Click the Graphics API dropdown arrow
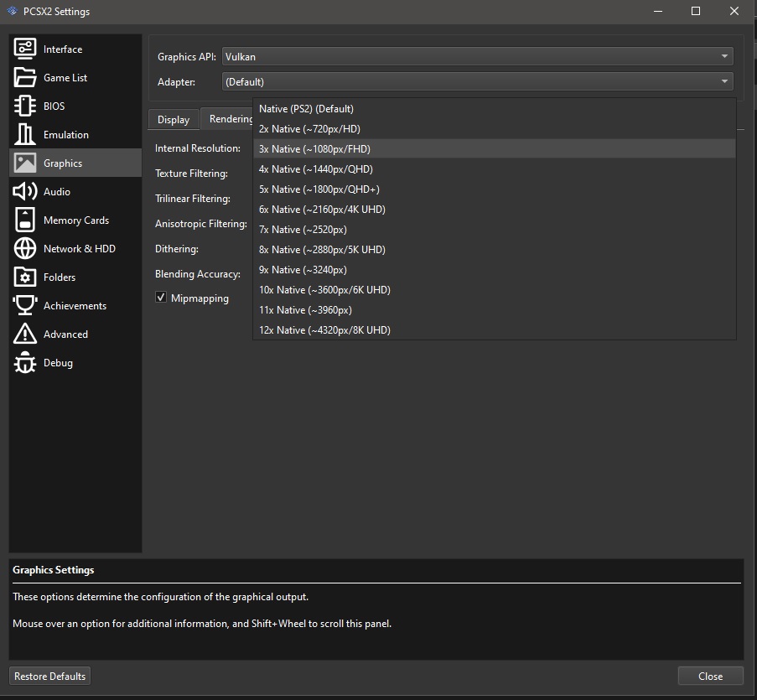Image resolution: width=757 pixels, height=700 pixels. coord(724,56)
